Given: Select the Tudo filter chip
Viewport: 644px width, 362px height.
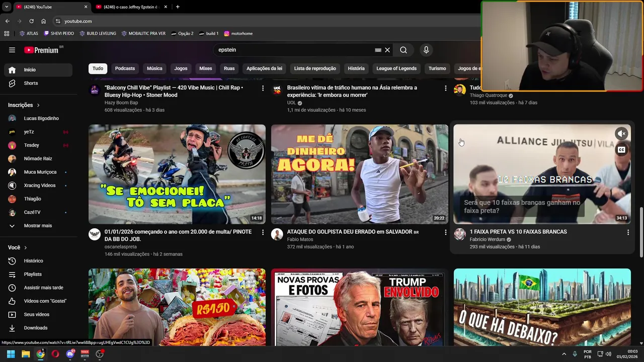Looking at the screenshot, I should 98,68.
